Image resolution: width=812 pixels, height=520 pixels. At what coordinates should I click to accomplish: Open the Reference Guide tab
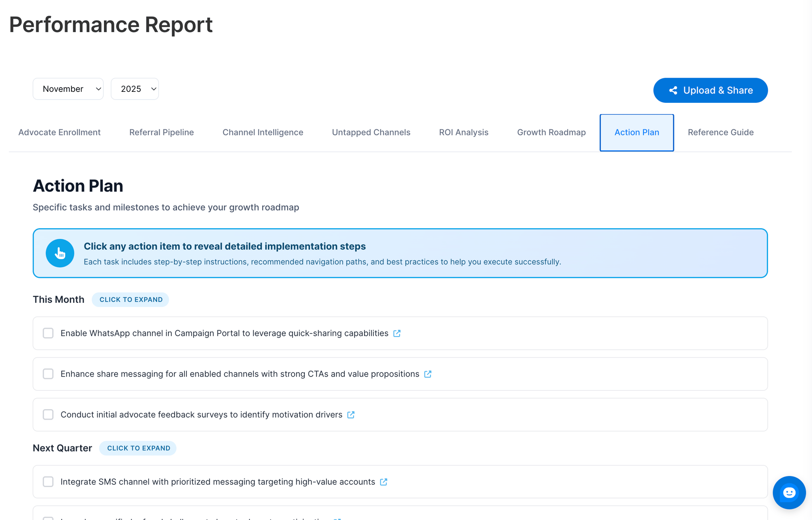click(720, 132)
